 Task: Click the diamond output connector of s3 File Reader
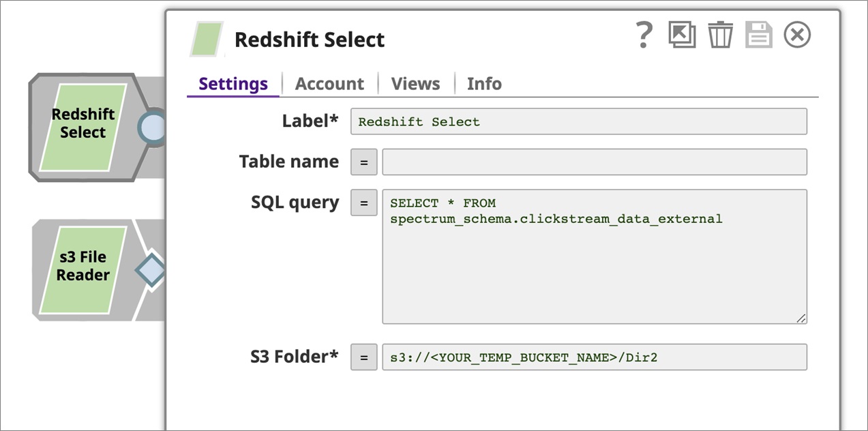click(151, 270)
